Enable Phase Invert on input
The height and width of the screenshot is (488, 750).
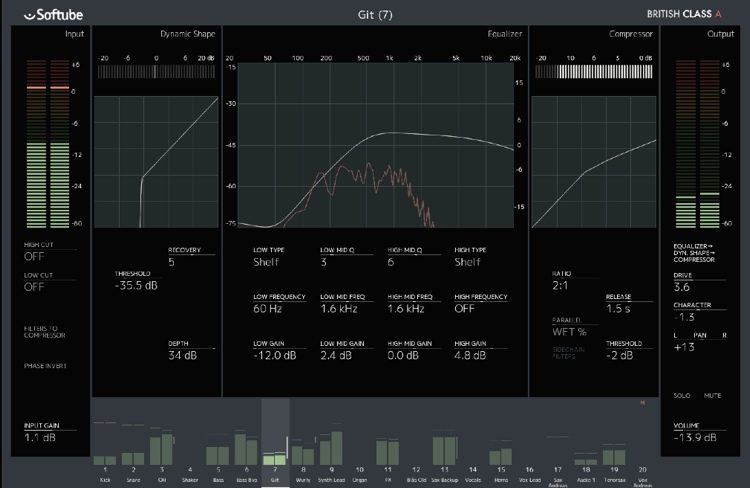pos(45,366)
